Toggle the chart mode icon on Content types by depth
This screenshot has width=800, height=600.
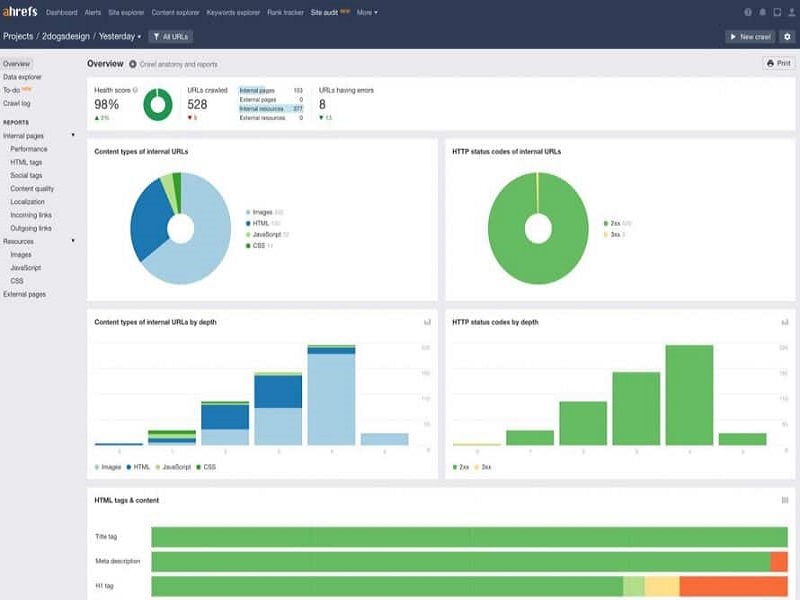(428, 322)
